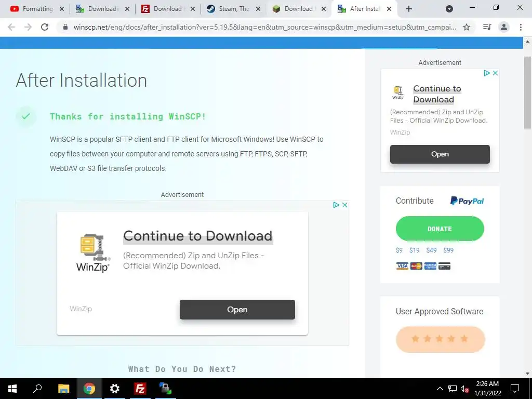
Task: Switch to the FileZilla Download tab
Action: point(164,9)
